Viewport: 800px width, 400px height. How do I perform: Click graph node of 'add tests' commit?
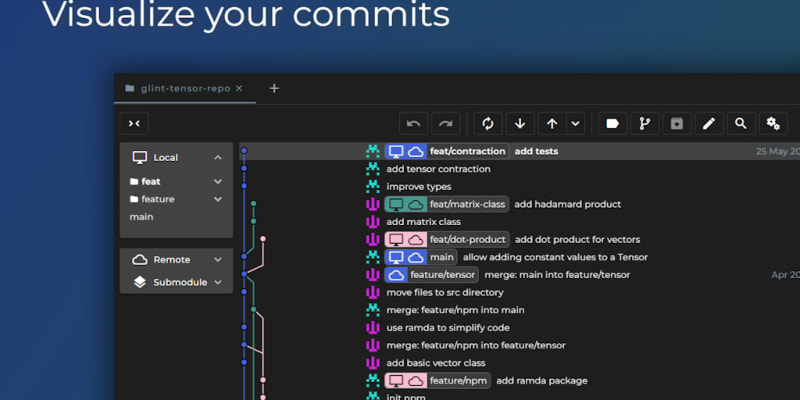pos(244,151)
